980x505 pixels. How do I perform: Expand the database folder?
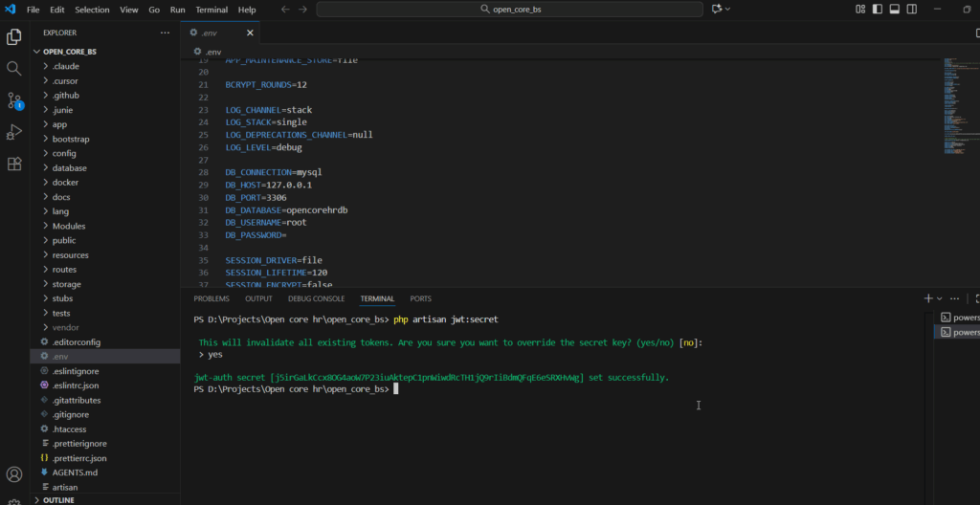pos(69,167)
